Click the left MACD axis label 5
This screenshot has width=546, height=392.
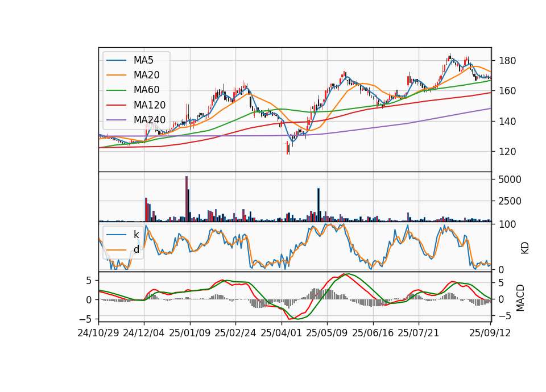click(x=89, y=280)
